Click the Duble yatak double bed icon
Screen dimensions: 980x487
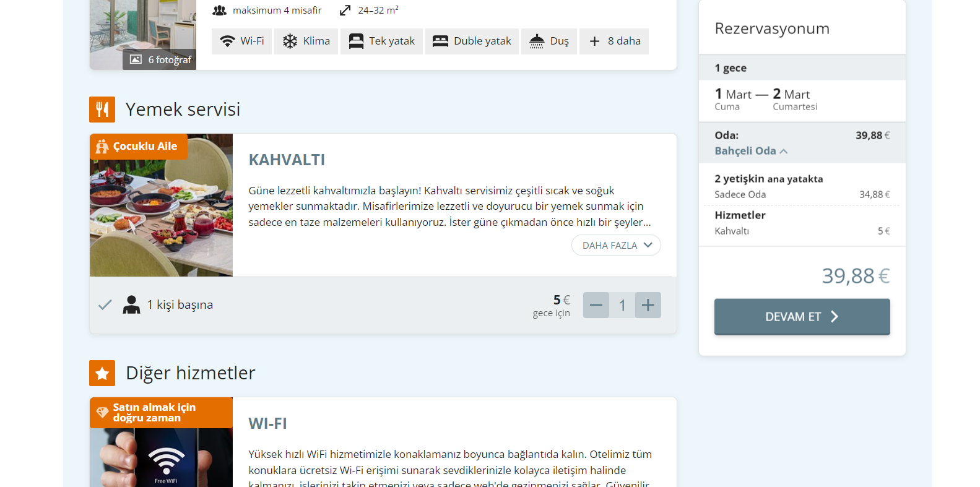(x=440, y=41)
